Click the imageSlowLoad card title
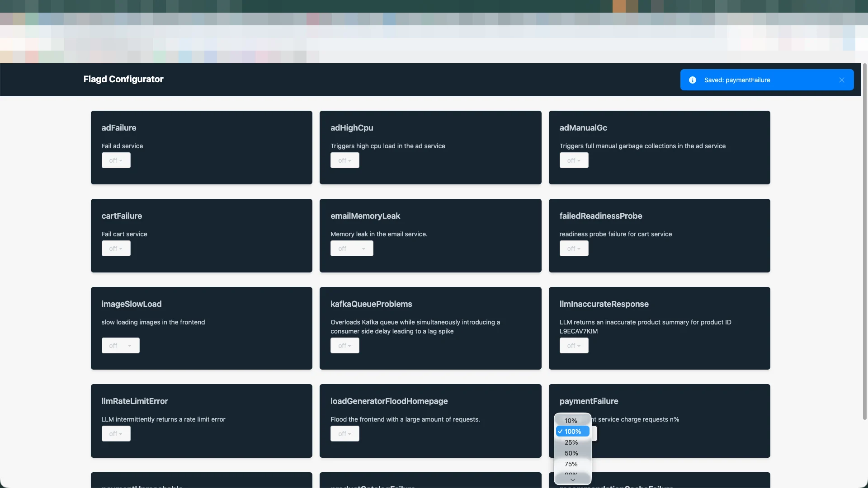 (x=132, y=304)
